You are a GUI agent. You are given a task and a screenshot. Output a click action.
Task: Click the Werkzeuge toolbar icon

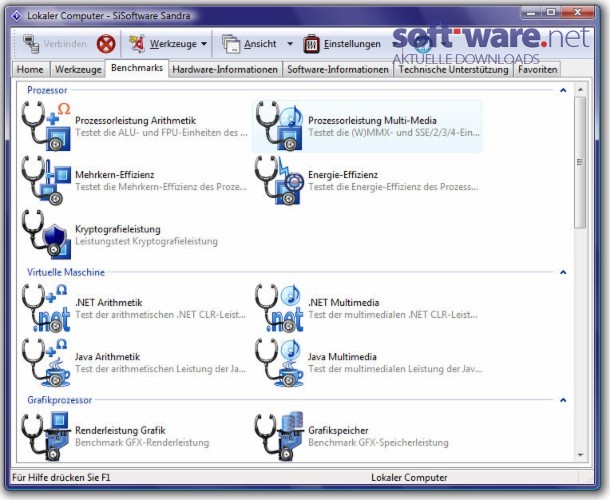[137, 44]
